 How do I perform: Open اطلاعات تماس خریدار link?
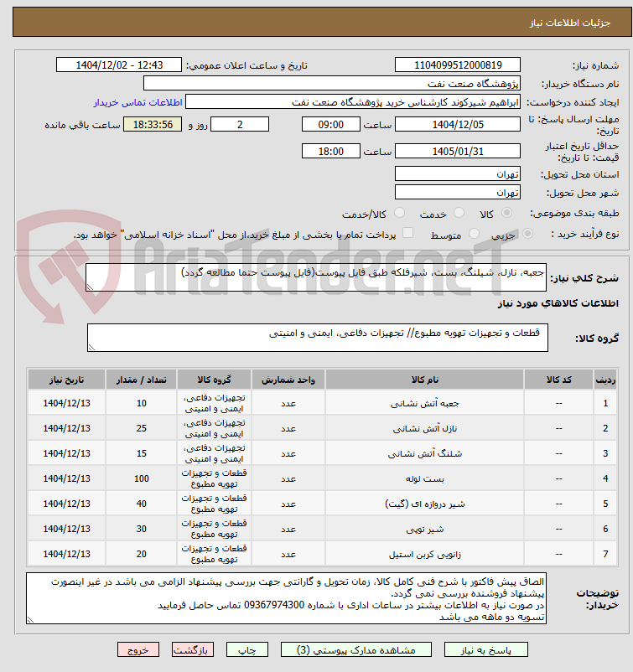[138, 102]
